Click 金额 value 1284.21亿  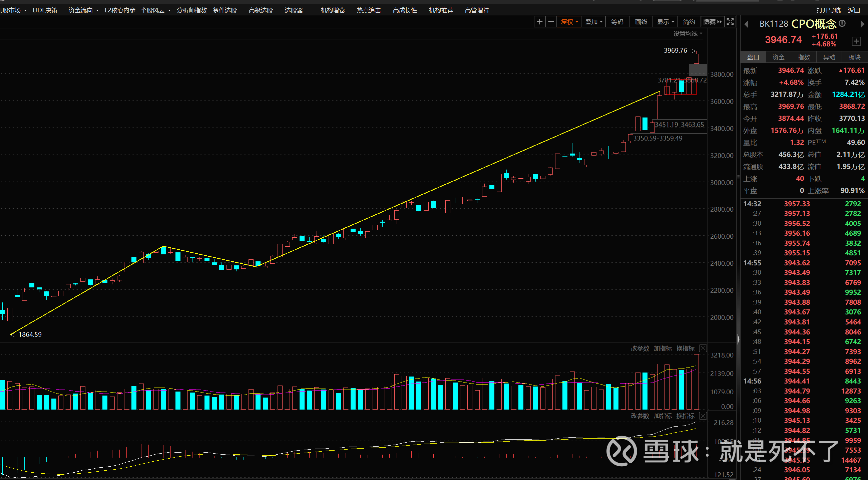click(x=848, y=94)
